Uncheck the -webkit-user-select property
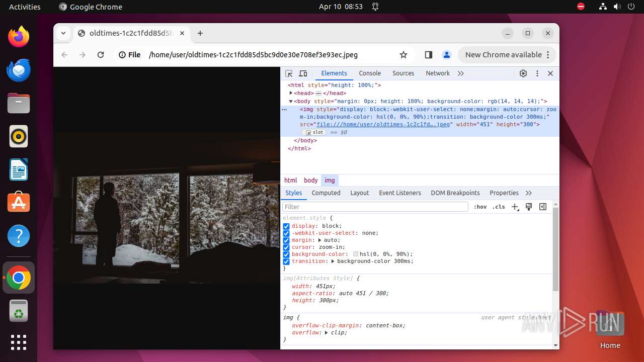This screenshot has width=644, height=362. 286,233
